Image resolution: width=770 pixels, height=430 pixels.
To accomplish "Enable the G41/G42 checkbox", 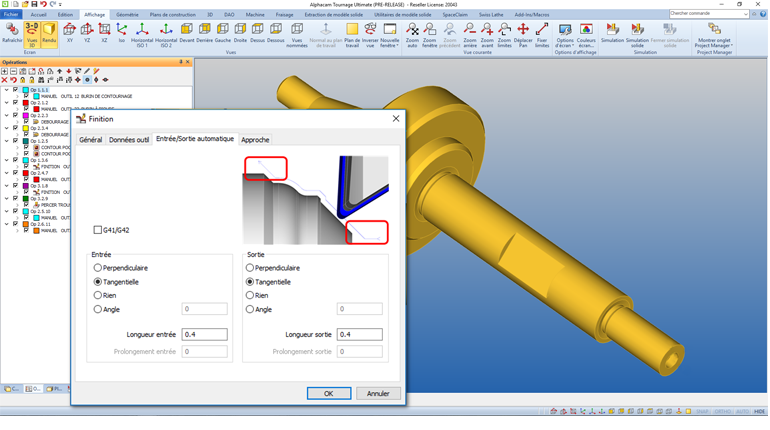I will (x=98, y=230).
